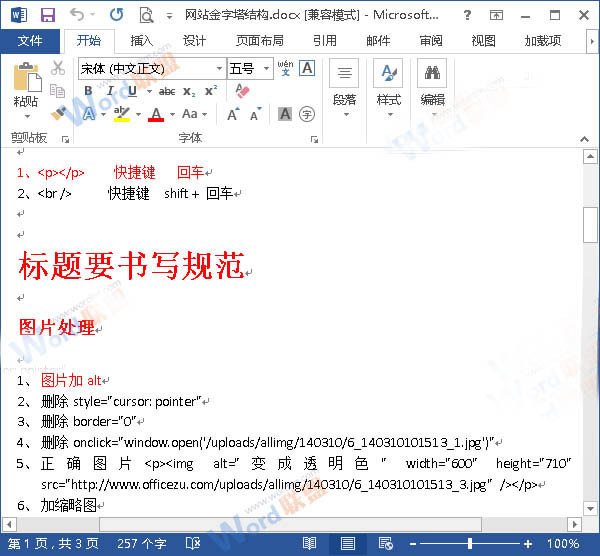Click the 文件 file button
The width and height of the screenshot is (600, 556).
[30, 41]
